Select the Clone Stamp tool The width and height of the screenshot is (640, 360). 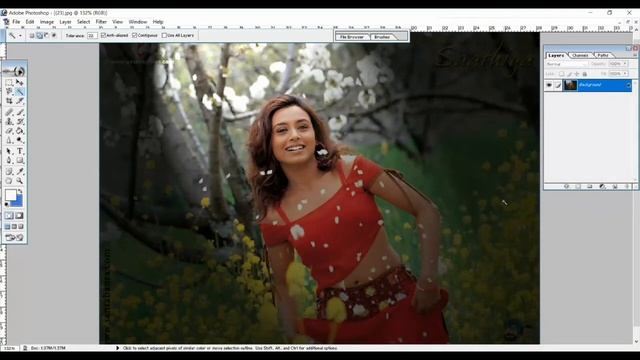tap(9, 121)
